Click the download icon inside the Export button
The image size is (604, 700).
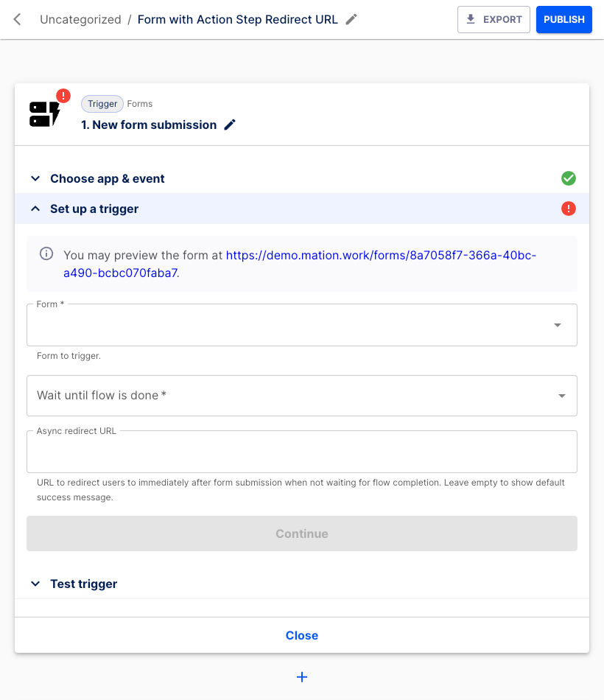[470, 19]
